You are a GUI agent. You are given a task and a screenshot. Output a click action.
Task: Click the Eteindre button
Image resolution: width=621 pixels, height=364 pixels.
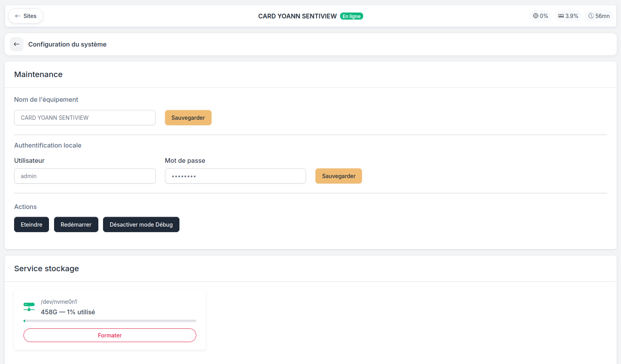[31, 225]
